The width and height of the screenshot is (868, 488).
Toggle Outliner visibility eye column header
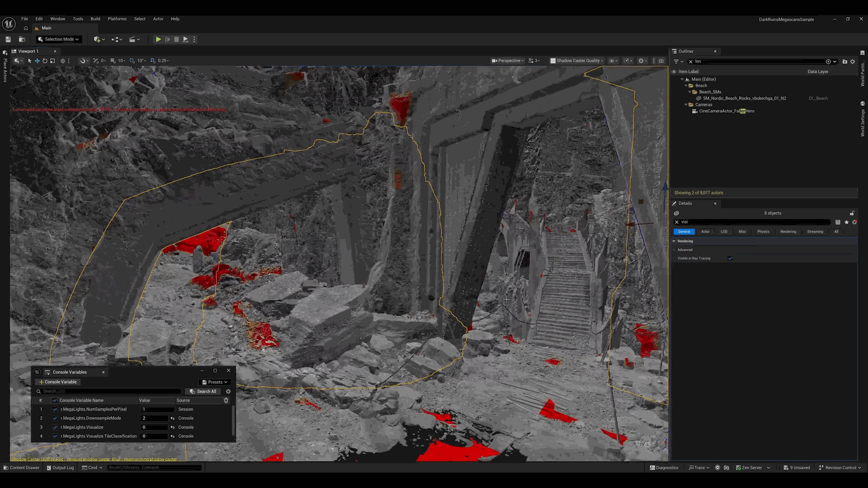click(x=674, y=72)
